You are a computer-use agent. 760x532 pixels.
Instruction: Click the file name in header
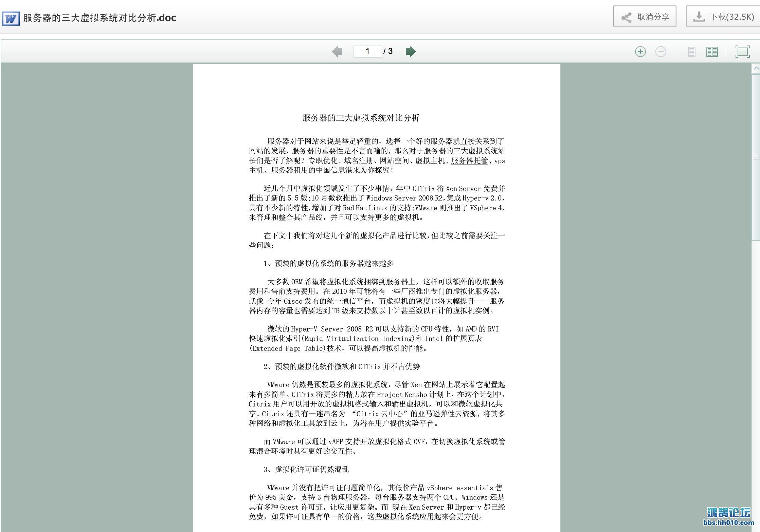tap(100, 18)
